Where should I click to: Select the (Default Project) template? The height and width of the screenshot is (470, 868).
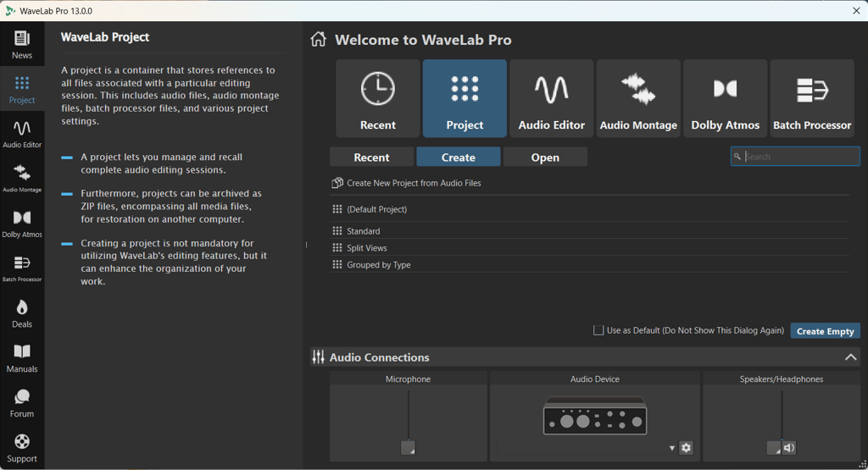tap(590, 209)
